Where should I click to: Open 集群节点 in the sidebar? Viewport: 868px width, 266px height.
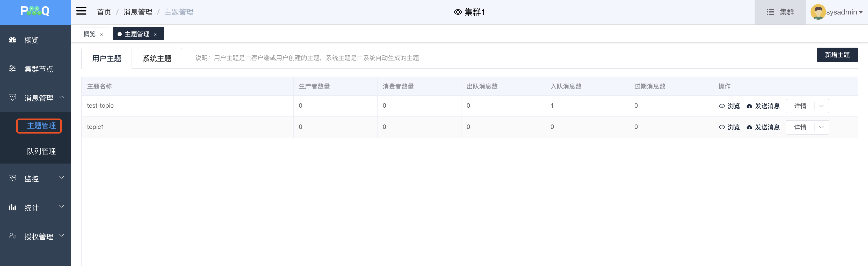tap(39, 69)
